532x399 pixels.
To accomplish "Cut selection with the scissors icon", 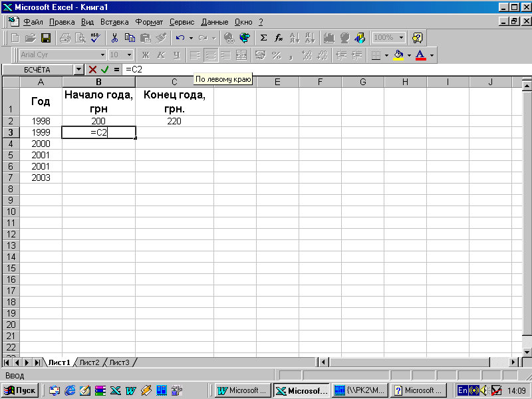I will point(114,38).
